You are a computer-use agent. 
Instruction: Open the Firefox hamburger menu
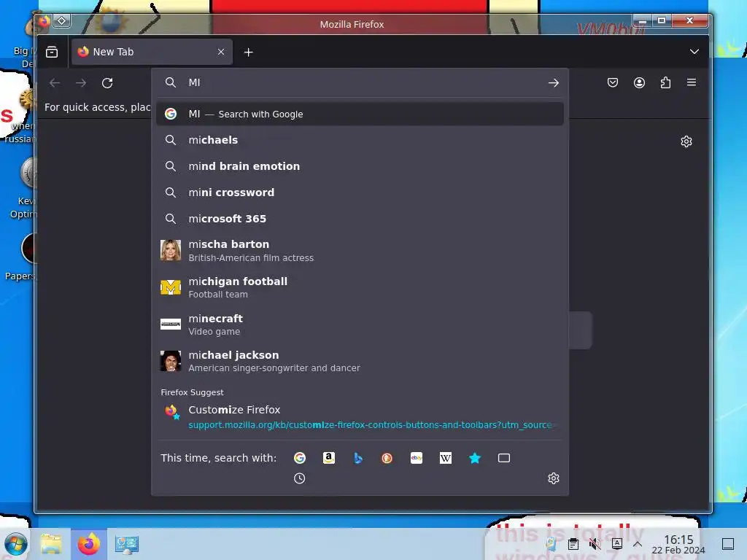(x=692, y=82)
